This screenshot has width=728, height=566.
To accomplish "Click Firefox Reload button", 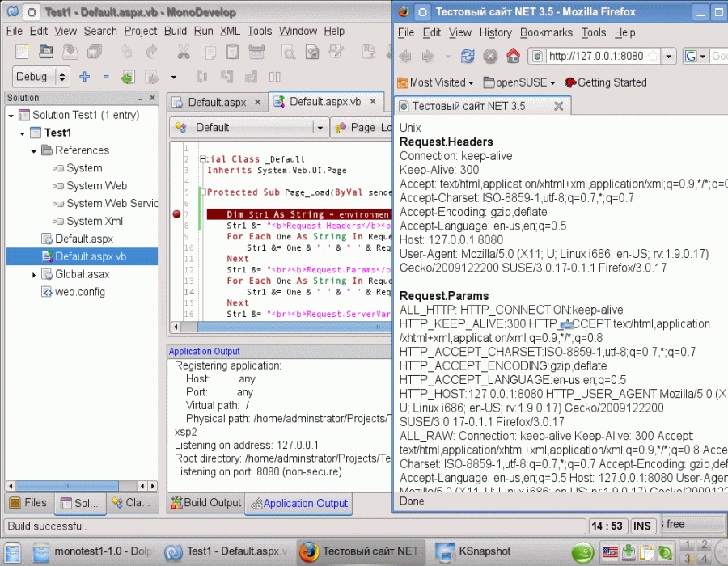I will 467,57.
